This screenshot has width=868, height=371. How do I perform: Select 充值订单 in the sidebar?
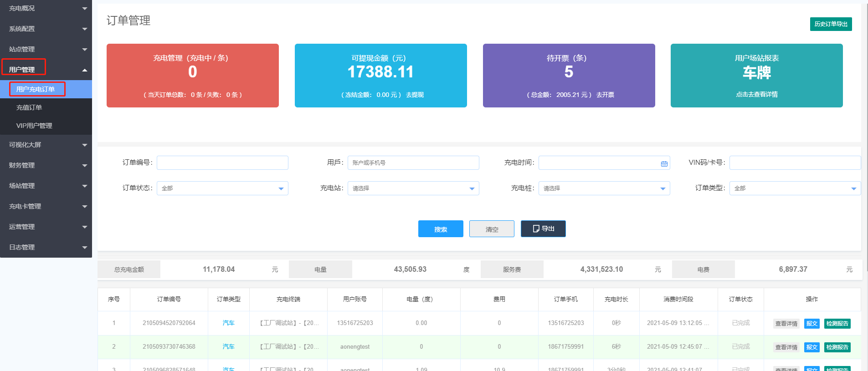pos(29,107)
